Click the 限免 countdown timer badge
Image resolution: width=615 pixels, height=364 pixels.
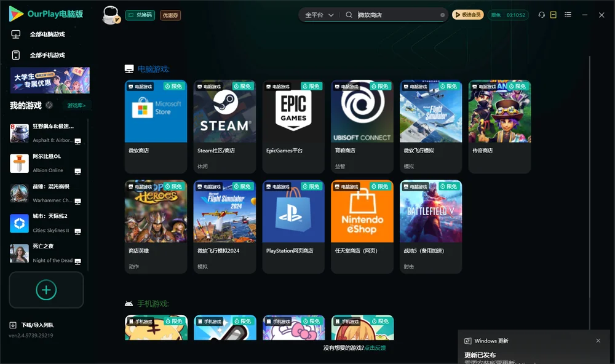tap(509, 15)
